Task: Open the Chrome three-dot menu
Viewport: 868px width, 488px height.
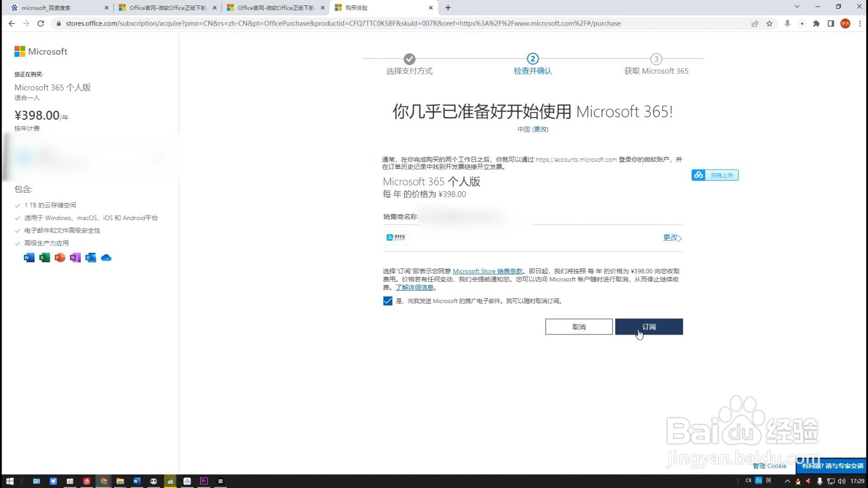Action: point(860,23)
